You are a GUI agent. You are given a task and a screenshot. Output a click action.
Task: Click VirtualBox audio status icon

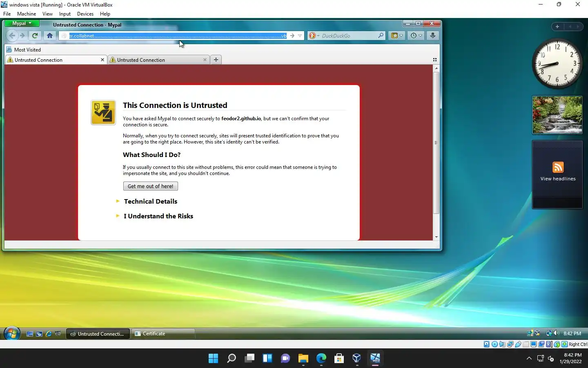[x=502, y=344]
